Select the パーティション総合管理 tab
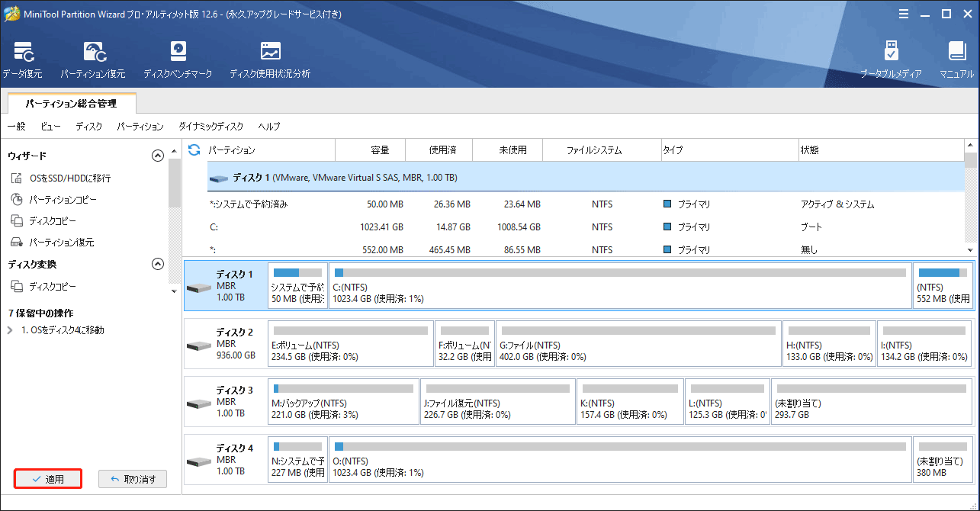 click(72, 102)
